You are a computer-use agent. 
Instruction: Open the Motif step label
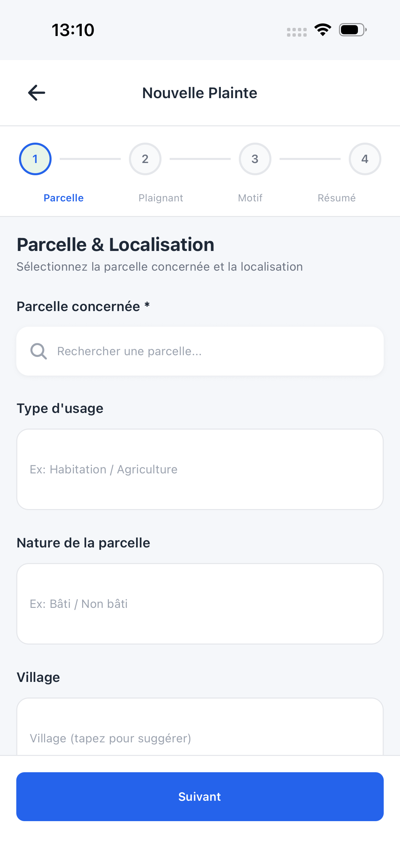click(x=250, y=198)
